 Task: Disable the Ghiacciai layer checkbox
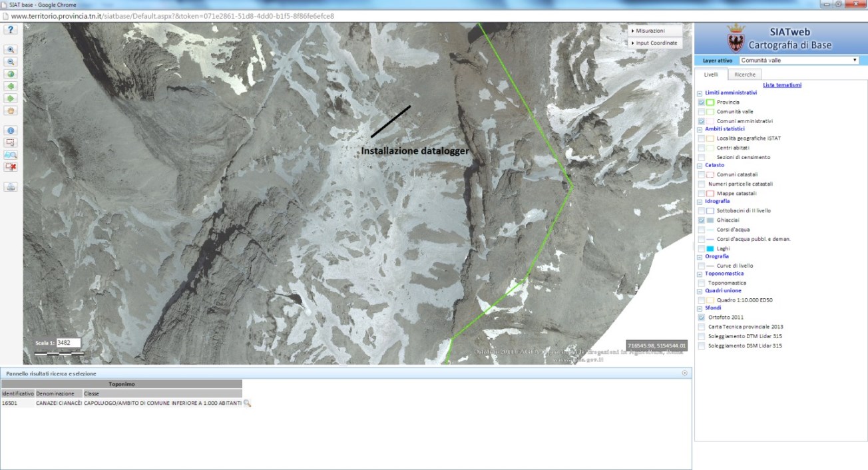[x=702, y=220]
